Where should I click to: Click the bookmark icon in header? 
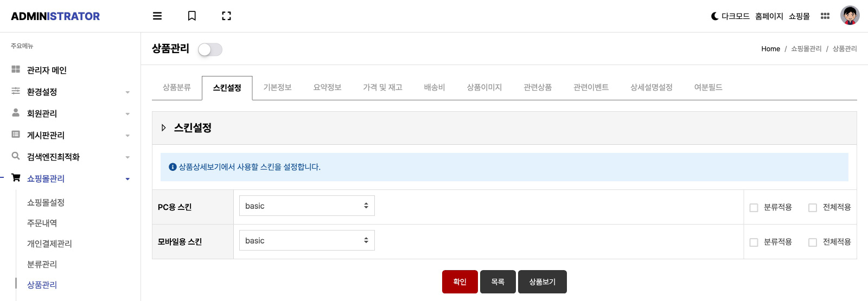coord(192,16)
